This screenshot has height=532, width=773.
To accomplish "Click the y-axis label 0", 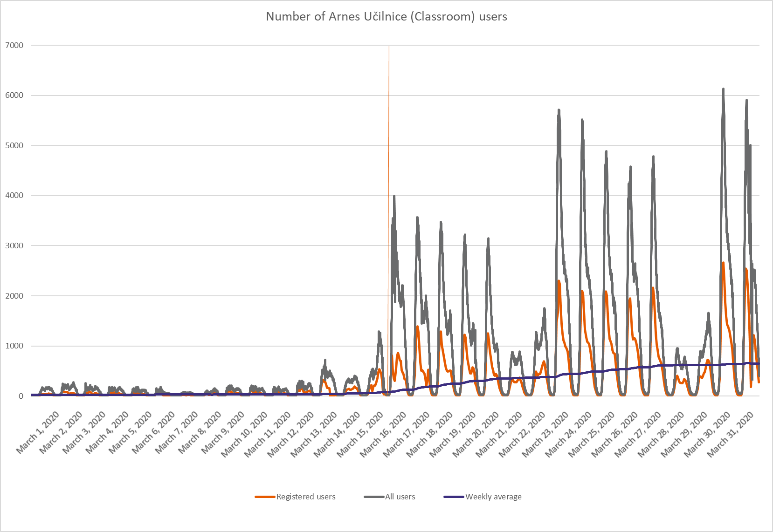I will [x=21, y=396].
